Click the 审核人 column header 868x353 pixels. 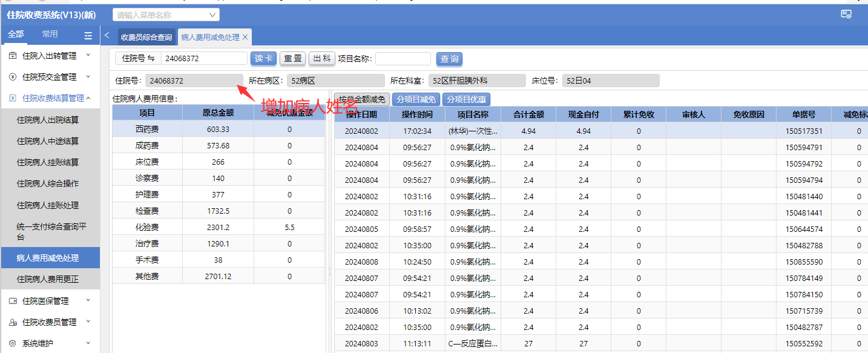pos(693,114)
